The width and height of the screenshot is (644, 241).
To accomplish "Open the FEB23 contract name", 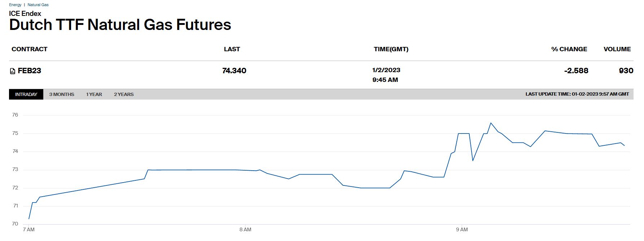I will [x=29, y=71].
